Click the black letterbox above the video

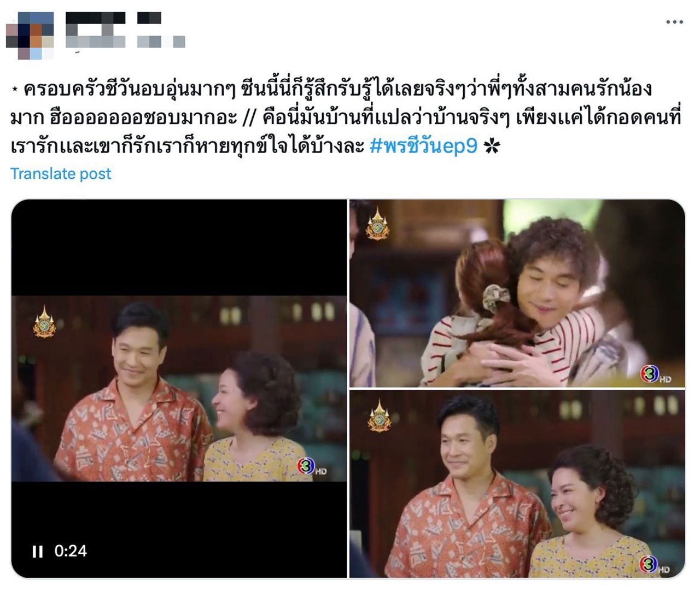[179, 248]
